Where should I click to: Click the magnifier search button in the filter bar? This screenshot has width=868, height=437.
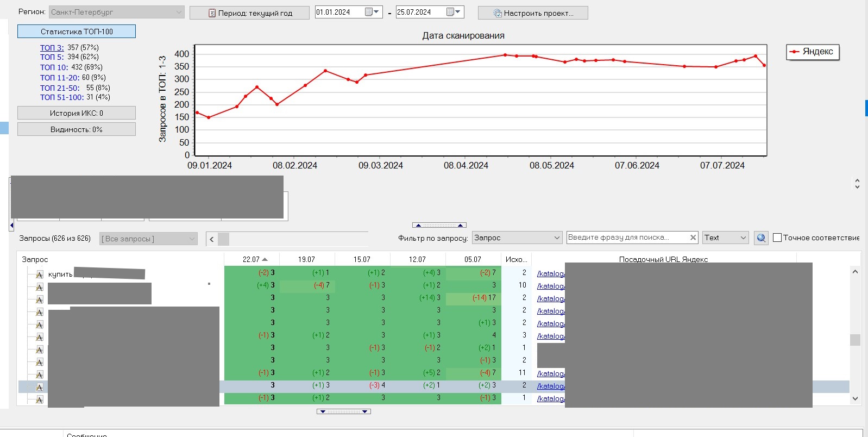(x=761, y=238)
